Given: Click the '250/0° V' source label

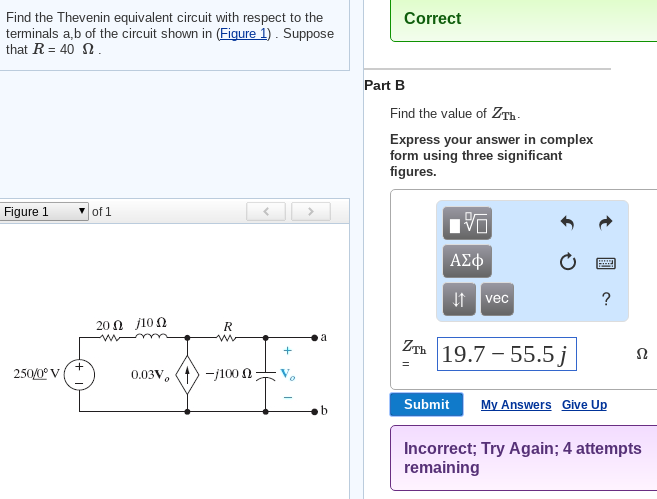Looking at the screenshot, I should (37, 374).
